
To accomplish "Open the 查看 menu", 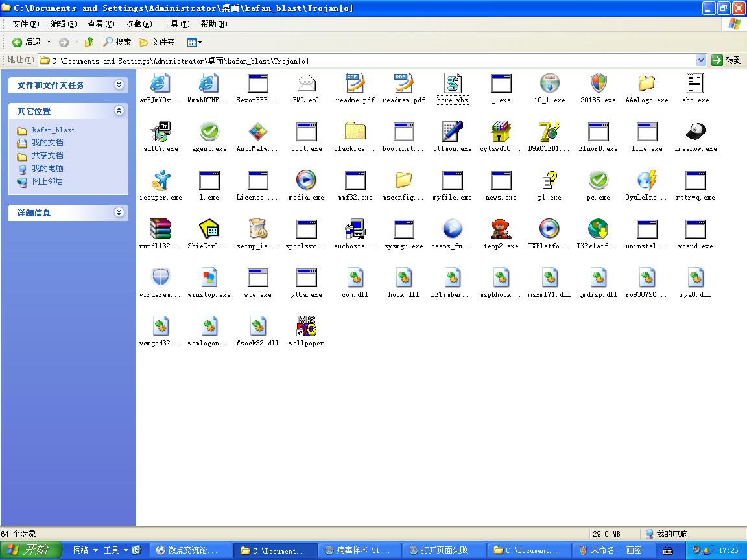I will (x=101, y=24).
